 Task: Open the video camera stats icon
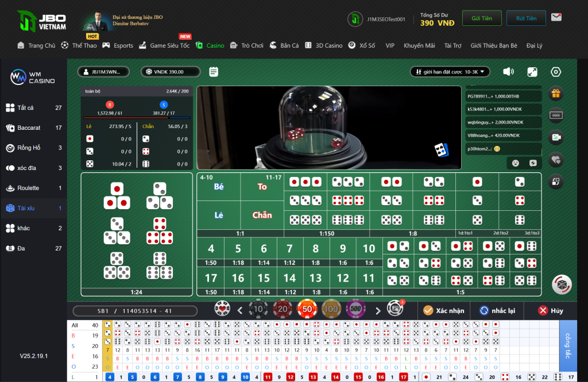[556, 137]
